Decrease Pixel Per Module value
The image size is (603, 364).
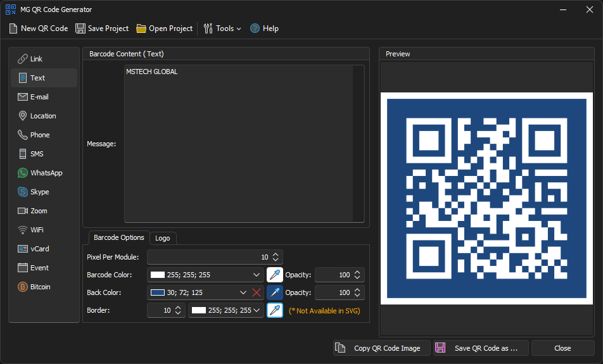tap(276, 260)
